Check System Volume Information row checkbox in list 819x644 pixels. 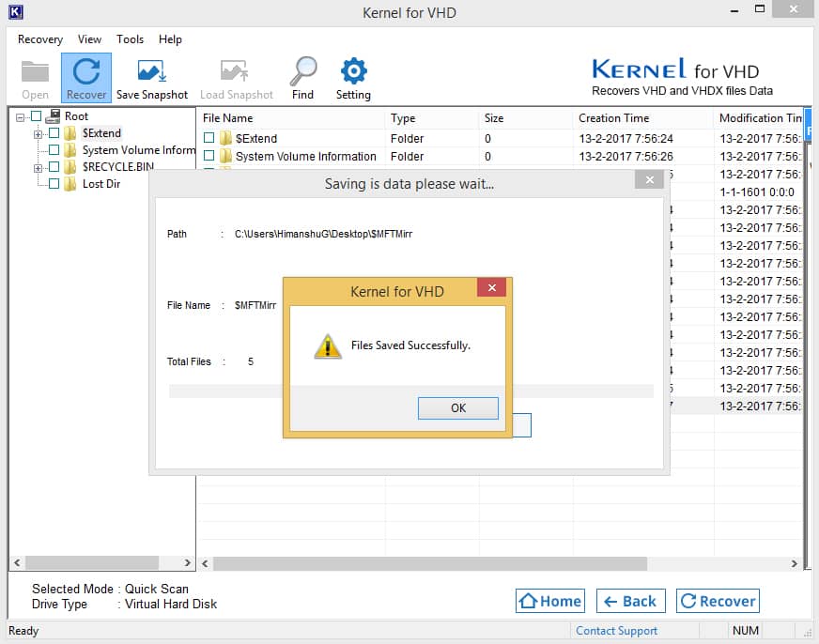click(209, 156)
